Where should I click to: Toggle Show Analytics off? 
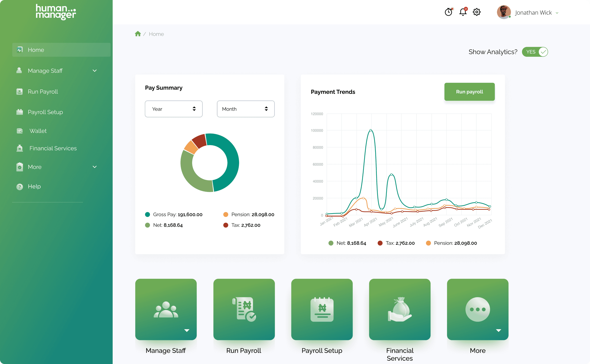pos(535,52)
